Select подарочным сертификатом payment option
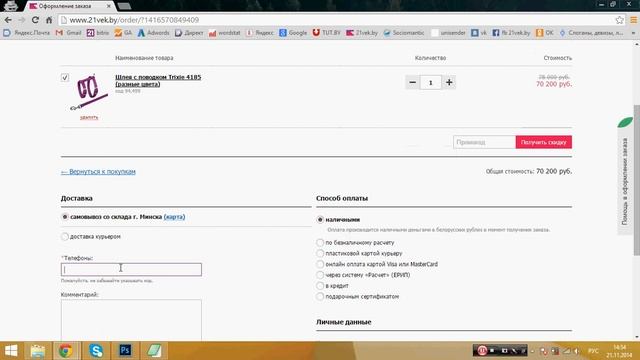The image size is (640, 360). pos(320,296)
